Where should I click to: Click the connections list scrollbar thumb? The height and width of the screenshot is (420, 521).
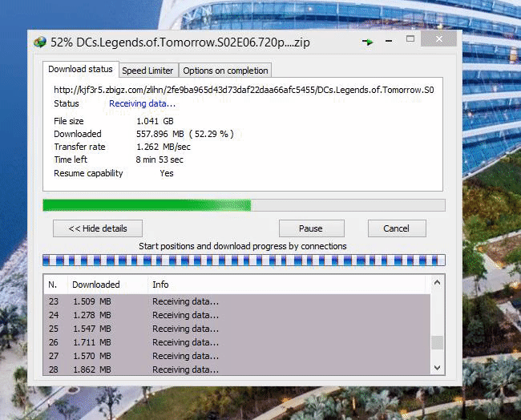coord(438,342)
